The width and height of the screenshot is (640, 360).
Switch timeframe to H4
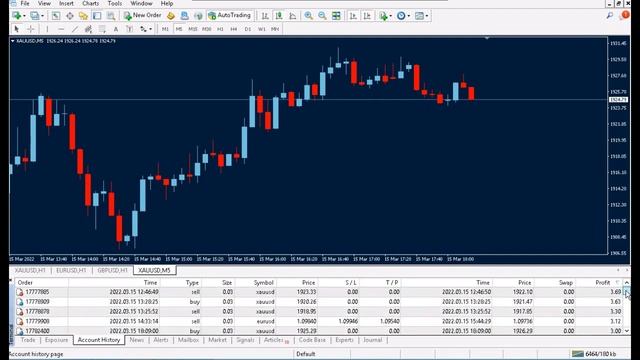tap(234, 29)
